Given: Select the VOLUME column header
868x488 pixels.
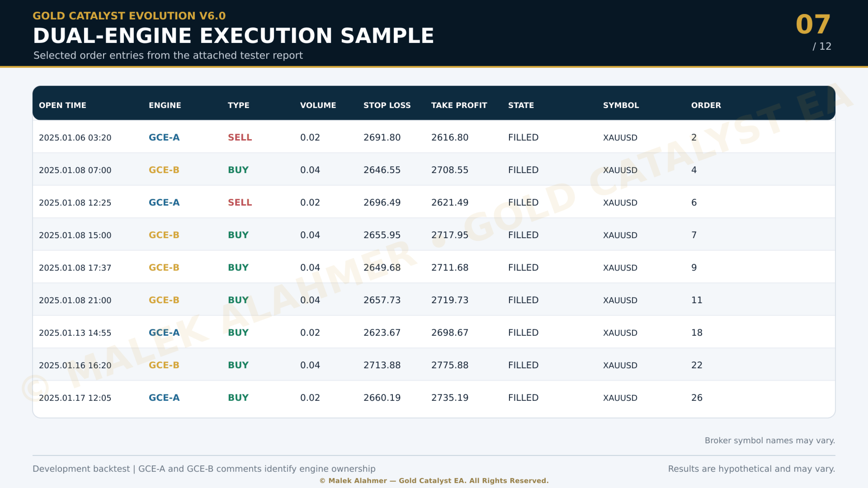Looking at the screenshot, I should 318,105.
